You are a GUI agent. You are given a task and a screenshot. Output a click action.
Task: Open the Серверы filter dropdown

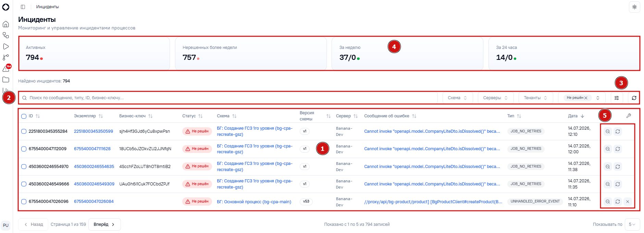point(495,98)
